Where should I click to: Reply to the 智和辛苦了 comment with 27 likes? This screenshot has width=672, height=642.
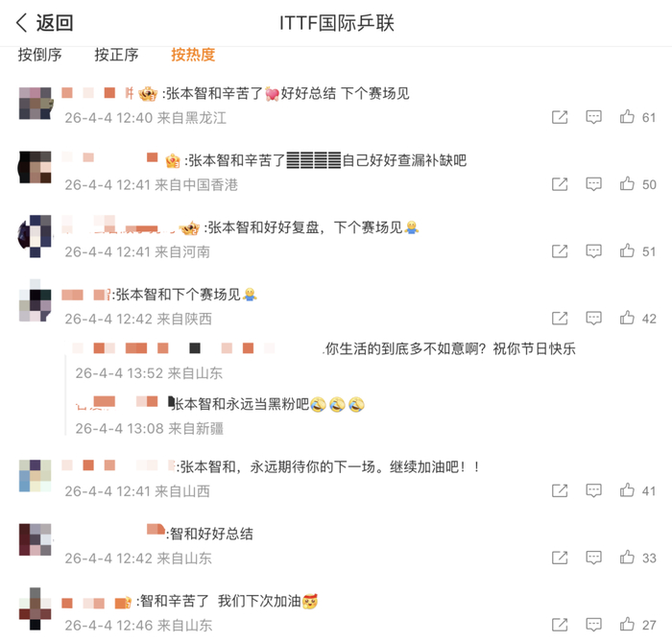coord(593,625)
